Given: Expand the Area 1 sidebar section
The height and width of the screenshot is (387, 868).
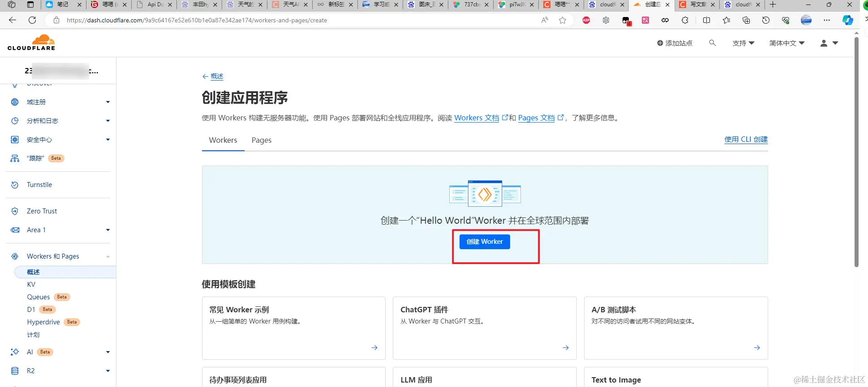Looking at the screenshot, I should [108, 230].
